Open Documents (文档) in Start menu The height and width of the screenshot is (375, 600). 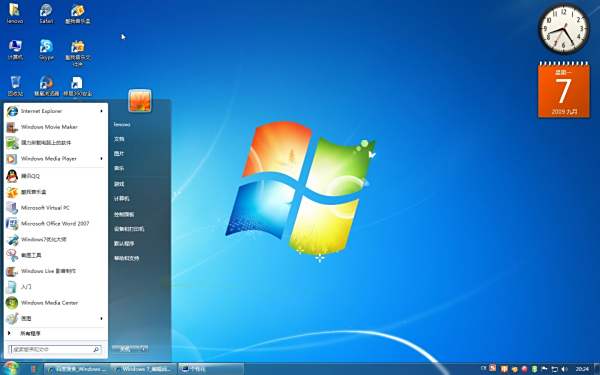[x=119, y=139]
